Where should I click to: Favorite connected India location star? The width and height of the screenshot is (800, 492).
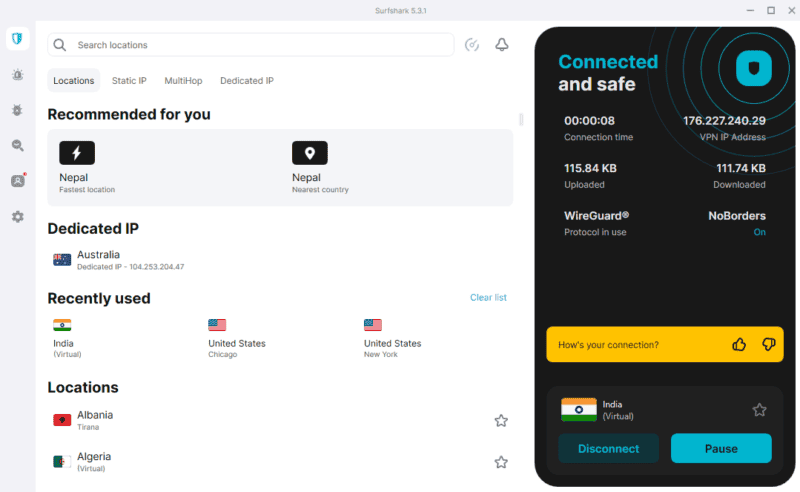point(759,410)
